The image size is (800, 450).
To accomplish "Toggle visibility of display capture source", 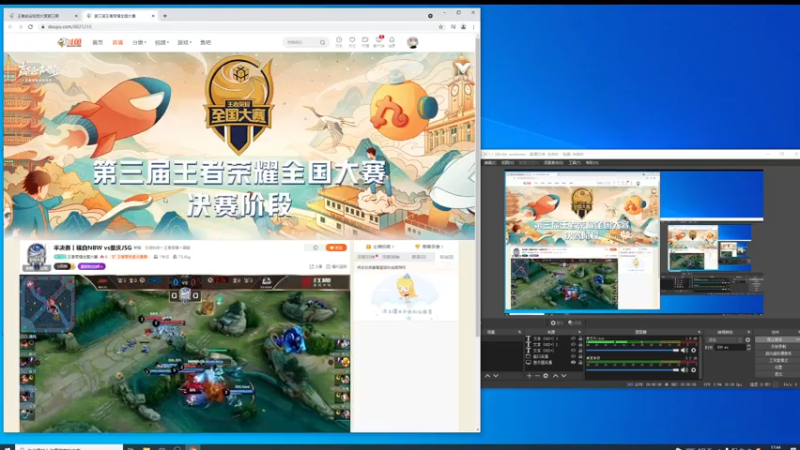I will 573,362.
